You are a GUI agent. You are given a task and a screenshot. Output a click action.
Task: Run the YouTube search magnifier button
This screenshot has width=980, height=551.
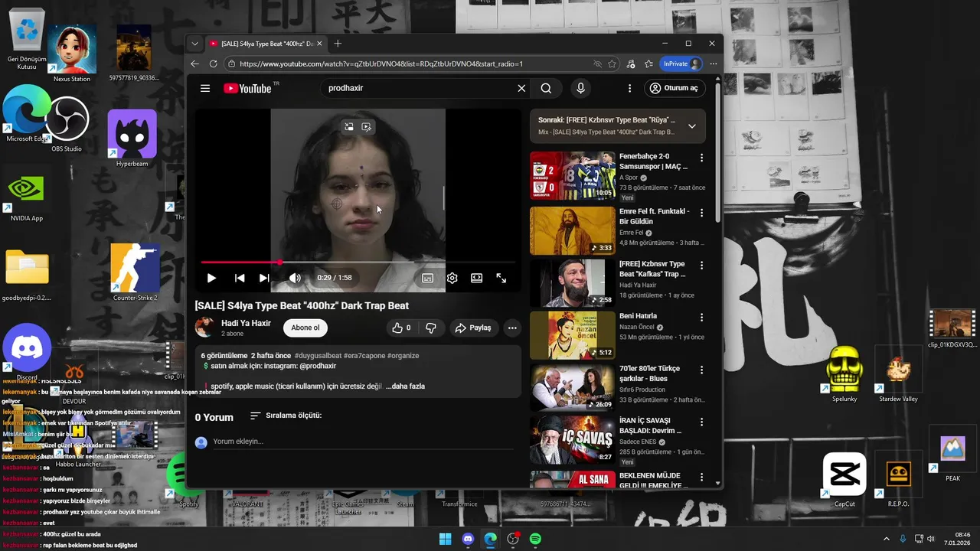(546, 88)
